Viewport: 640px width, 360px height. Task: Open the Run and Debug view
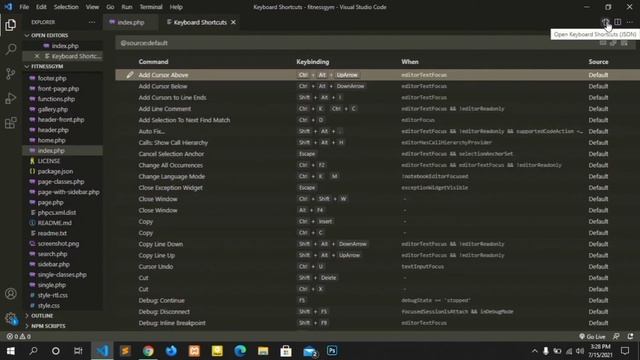coord(11,98)
